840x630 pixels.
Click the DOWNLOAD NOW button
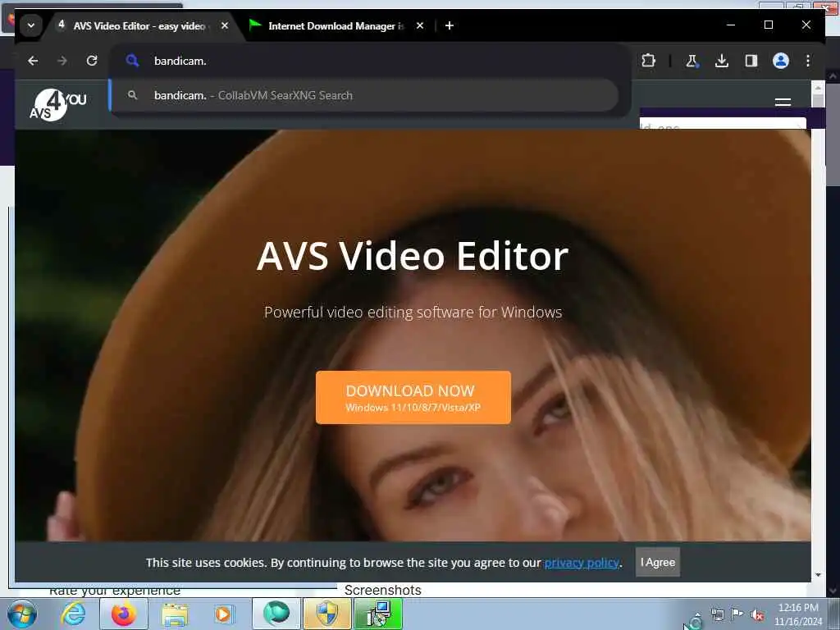pyautogui.click(x=413, y=398)
